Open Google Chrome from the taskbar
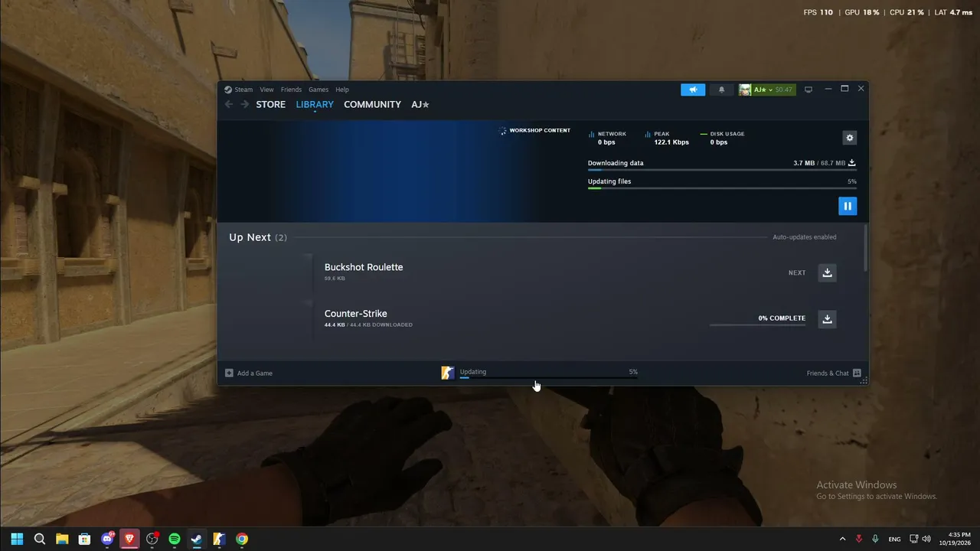The image size is (980, 551). click(242, 539)
